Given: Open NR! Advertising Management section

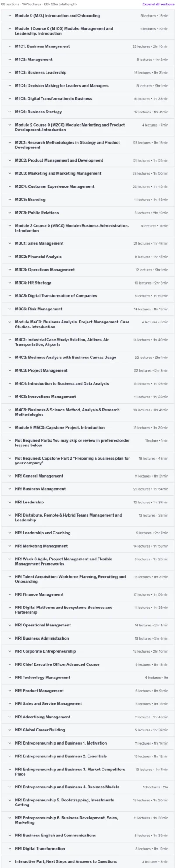Looking at the screenshot, I should click(x=87, y=717).
